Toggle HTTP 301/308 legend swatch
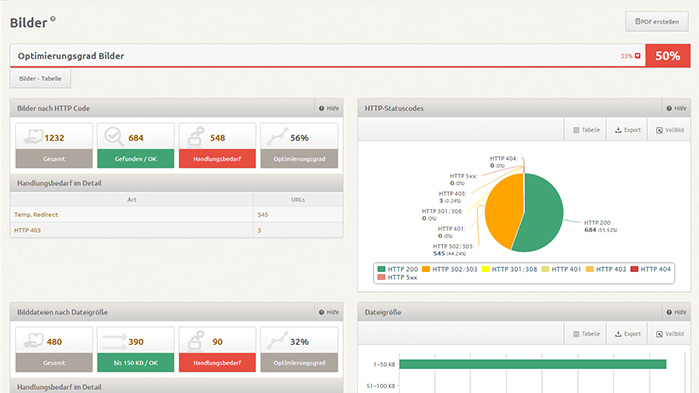Screen dimensions: 699x393 click(x=485, y=269)
